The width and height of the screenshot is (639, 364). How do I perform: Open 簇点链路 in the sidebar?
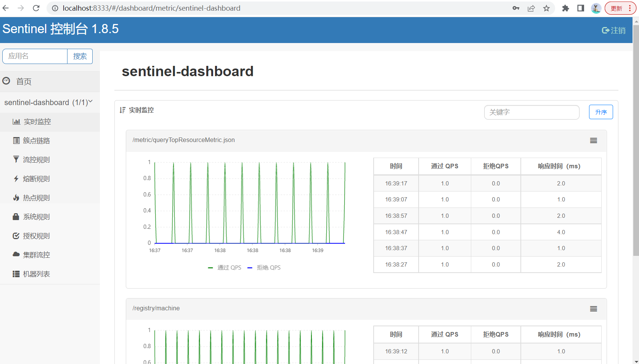click(x=50, y=141)
